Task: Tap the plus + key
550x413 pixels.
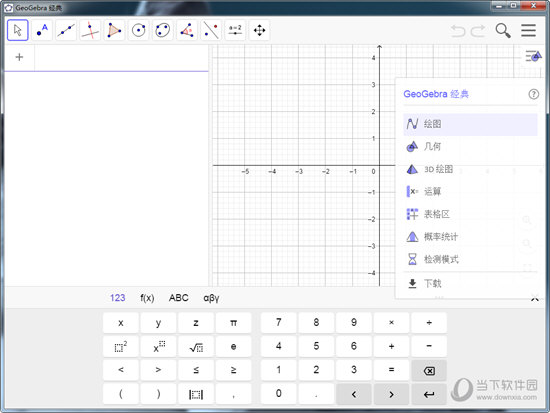Action: coord(391,347)
